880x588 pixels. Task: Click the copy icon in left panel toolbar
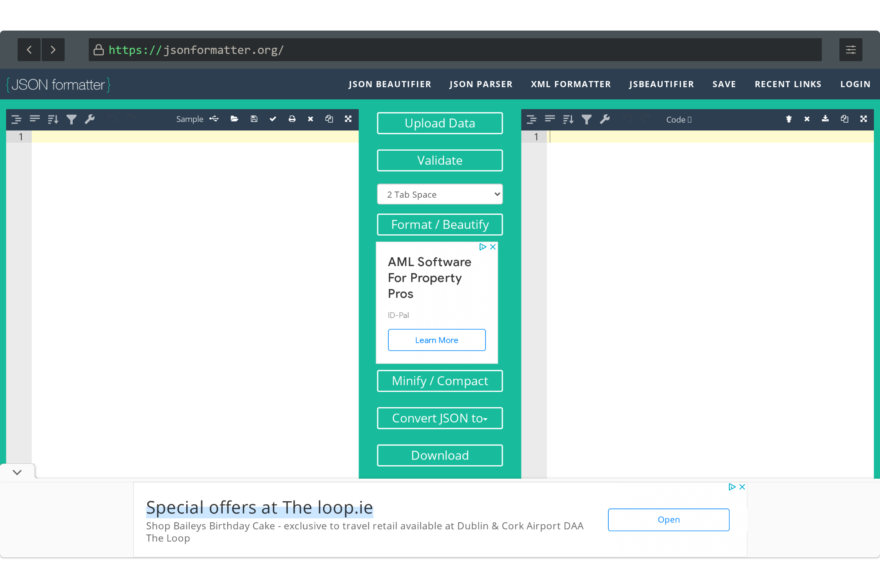tap(330, 119)
